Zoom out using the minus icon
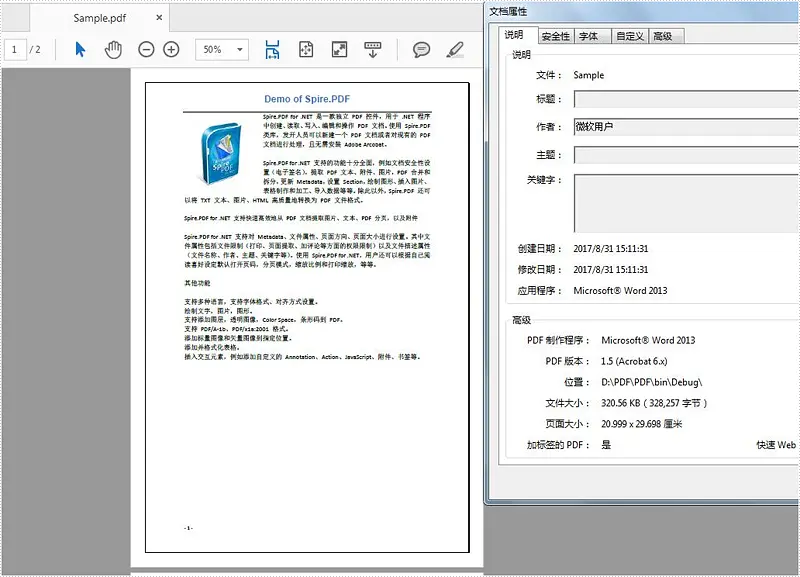 [145, 47]
